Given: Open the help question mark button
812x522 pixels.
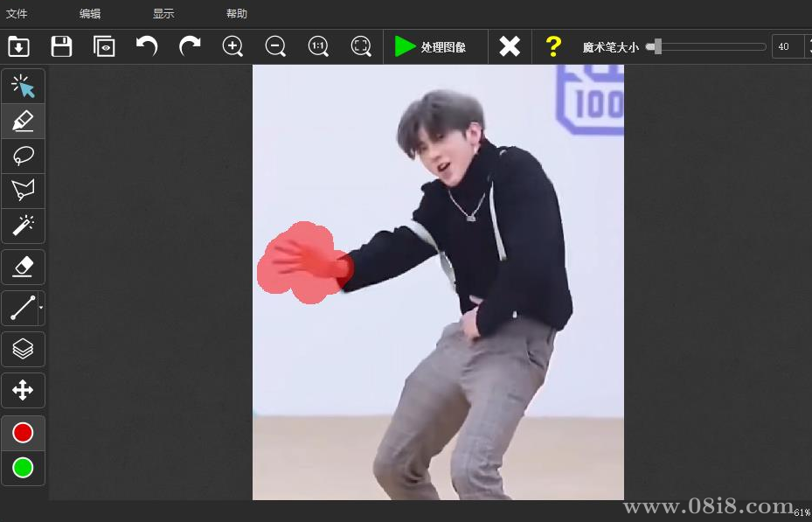Looking at the screenshot, I should point(552,45).
